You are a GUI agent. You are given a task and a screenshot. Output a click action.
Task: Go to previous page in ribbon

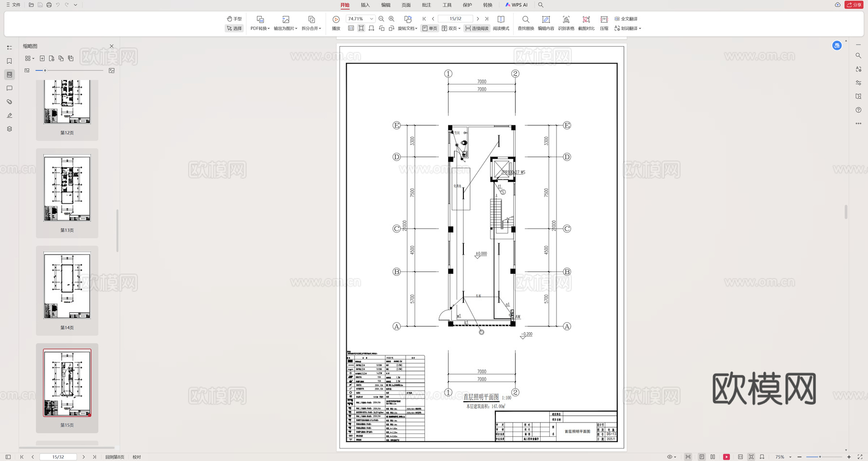point(433,19)
